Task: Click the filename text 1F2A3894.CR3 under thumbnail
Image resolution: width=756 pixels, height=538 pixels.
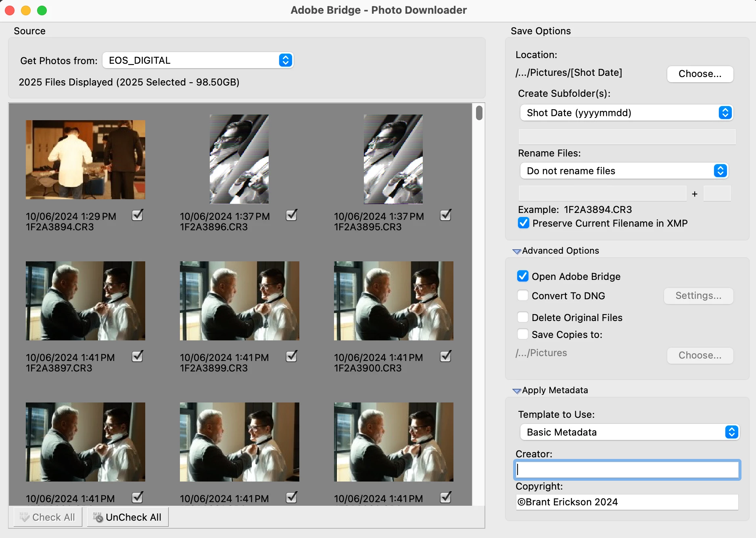Action: (60, 227)
